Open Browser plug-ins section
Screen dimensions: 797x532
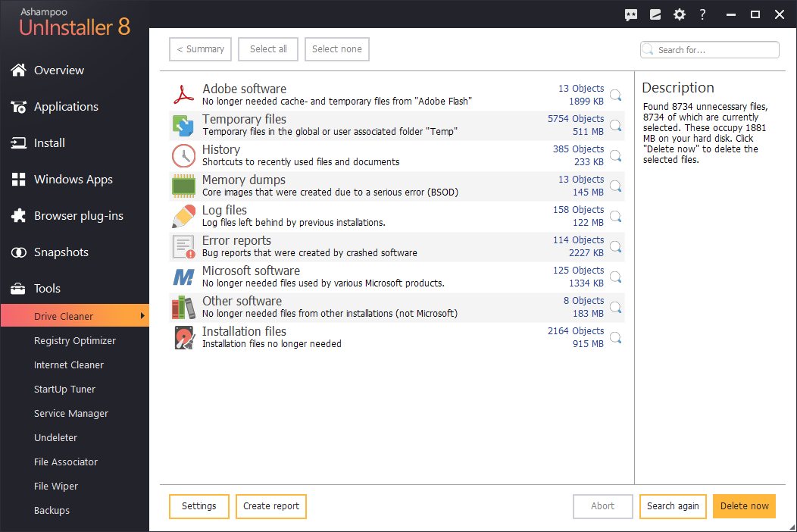(78, 216)
